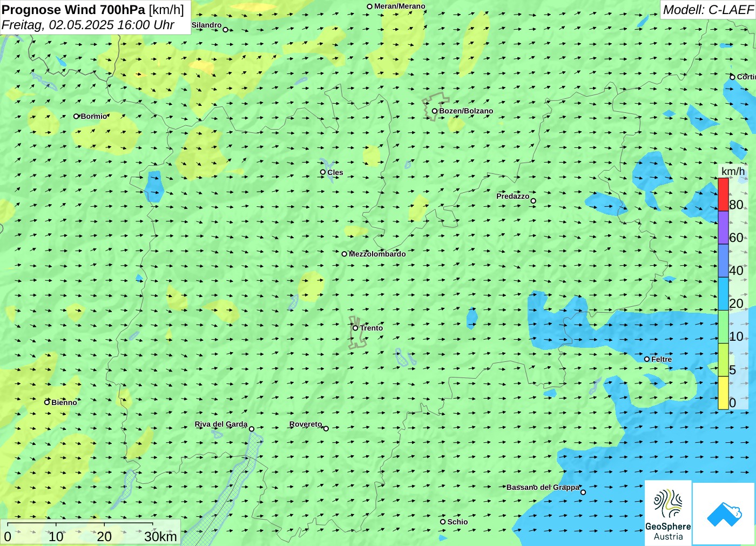This screenshot has height=546, width=756.
Task: Click the Cles city marker
Action: click(x=322, y=172)
